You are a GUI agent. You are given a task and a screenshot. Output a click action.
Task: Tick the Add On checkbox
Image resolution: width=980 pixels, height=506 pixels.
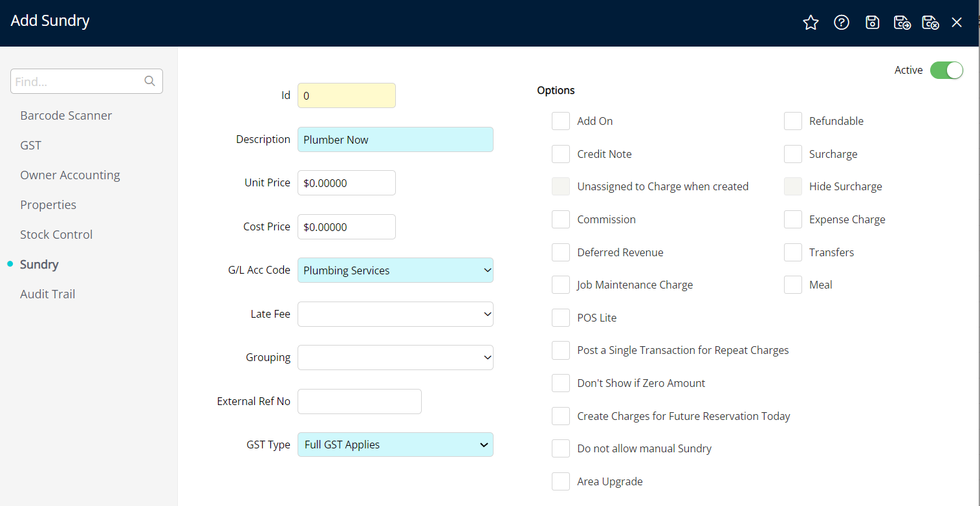(x=560, y=121)
